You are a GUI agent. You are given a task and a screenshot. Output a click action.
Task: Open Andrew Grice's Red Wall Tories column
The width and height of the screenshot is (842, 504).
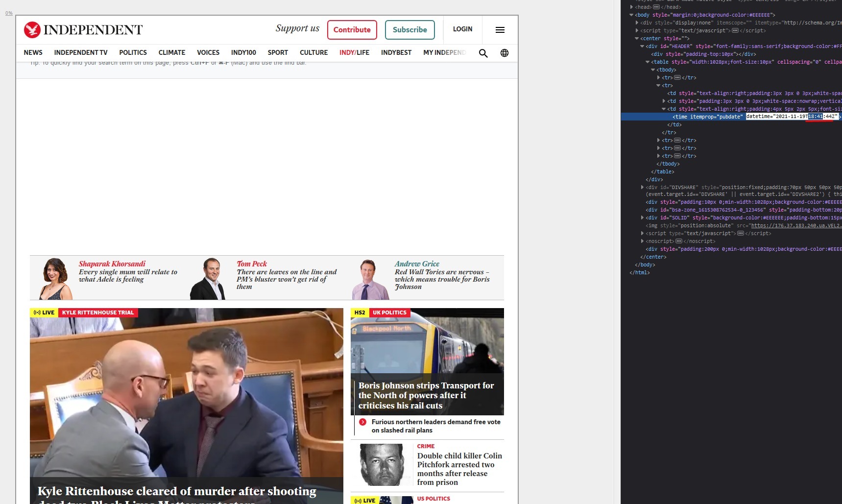442,279
